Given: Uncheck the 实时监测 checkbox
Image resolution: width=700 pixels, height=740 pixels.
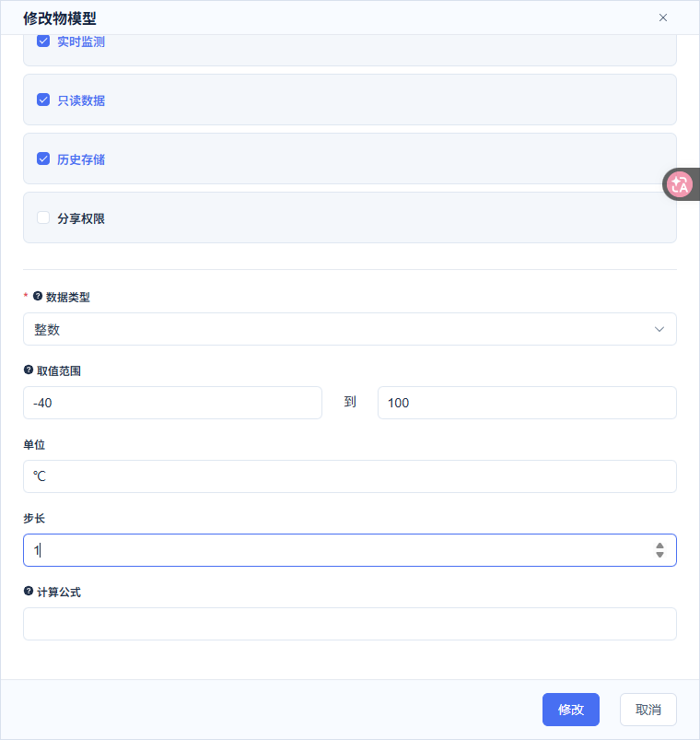Looking at the screenshot, I should 43,41.
